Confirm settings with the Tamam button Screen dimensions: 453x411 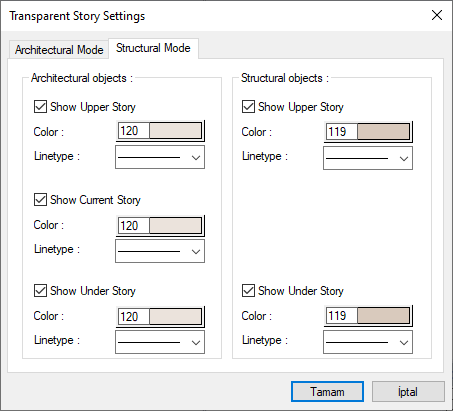pos(327,392)
